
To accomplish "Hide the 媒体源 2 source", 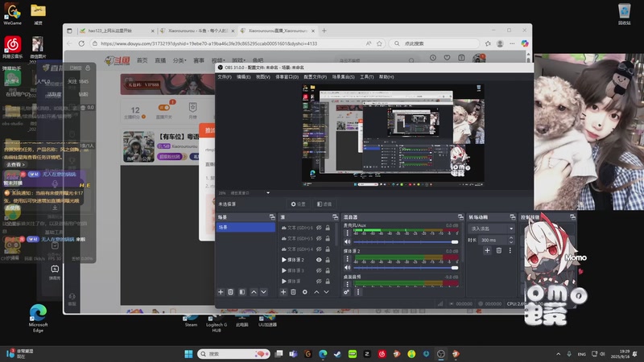I will tap(319, 259).
